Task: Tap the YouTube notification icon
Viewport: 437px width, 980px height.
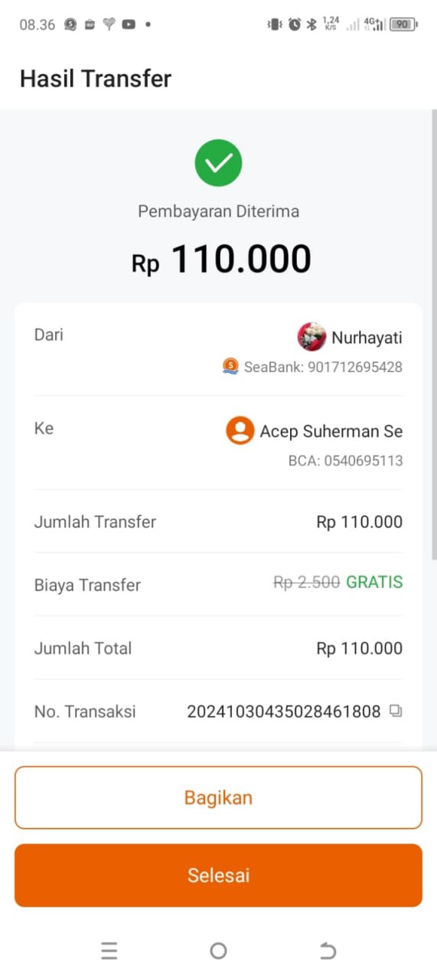Action: tap(129, 24)
